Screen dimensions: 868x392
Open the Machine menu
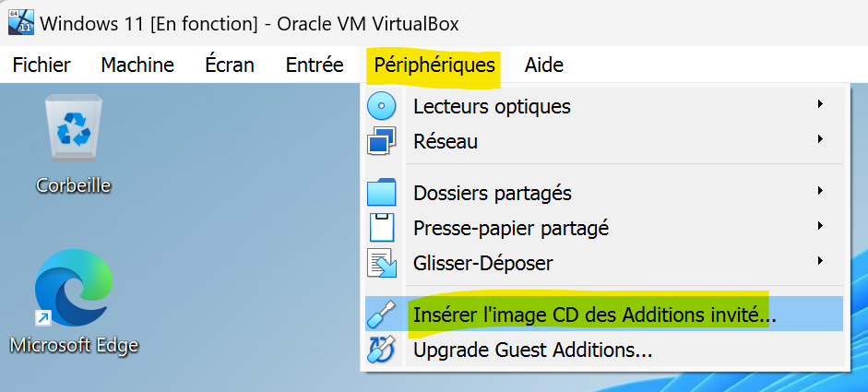(137, 65)
